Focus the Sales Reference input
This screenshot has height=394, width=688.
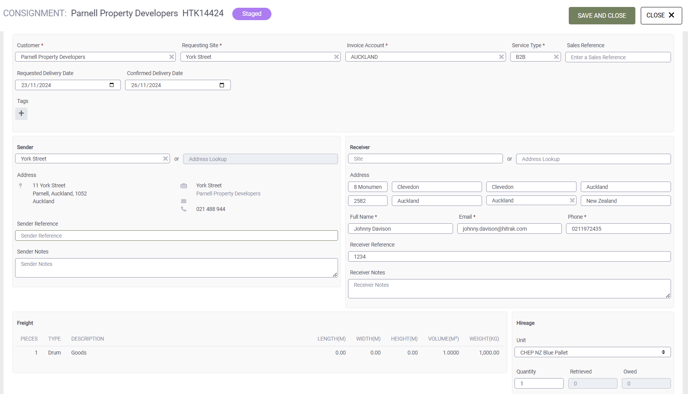click(x=618, y=57)
